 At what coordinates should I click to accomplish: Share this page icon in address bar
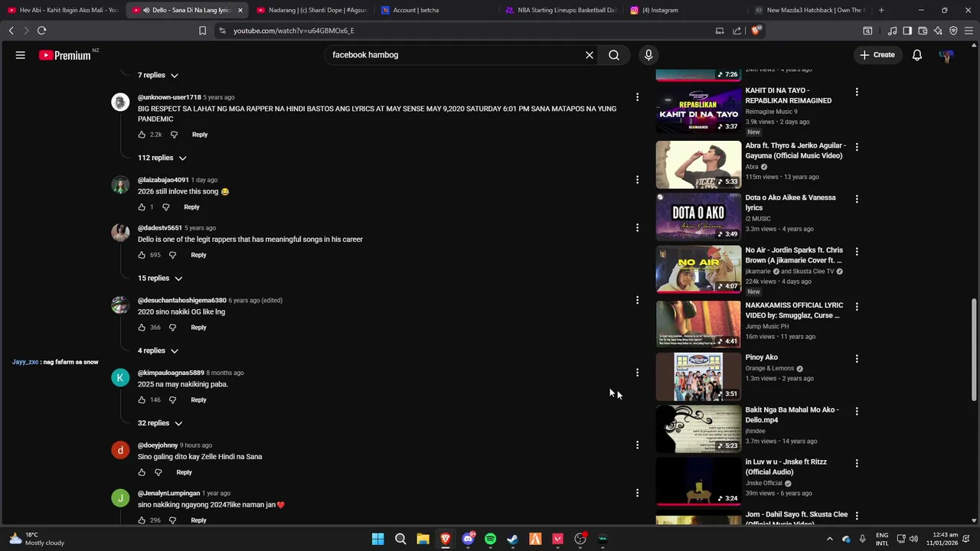pos(737,31)
